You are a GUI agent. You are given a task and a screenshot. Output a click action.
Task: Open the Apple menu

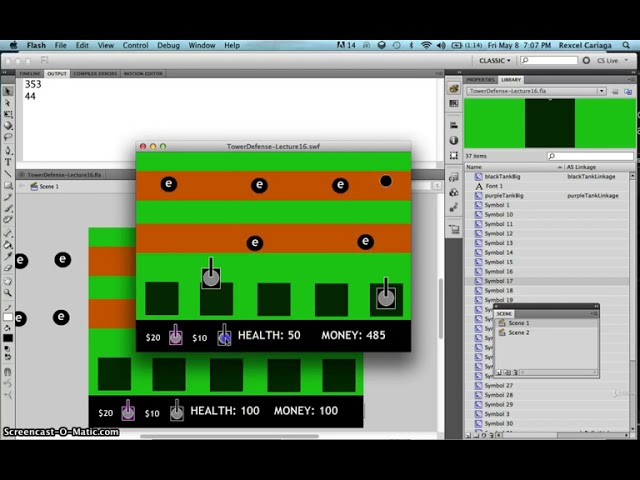tap(13, 45)
